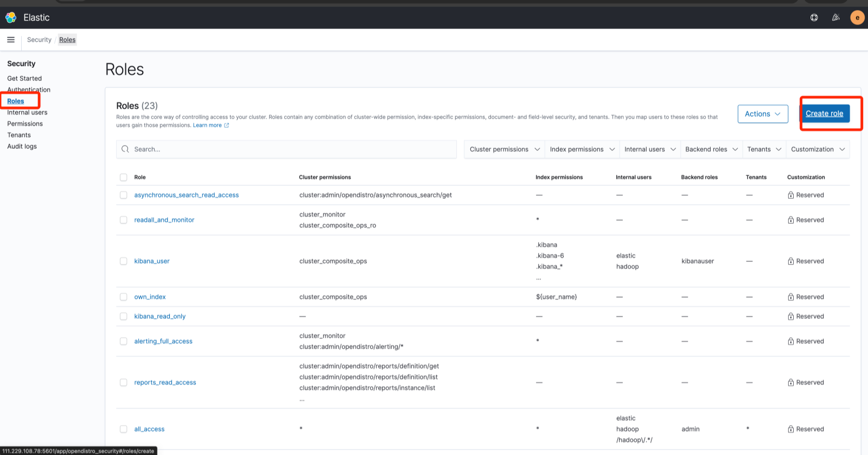Click the external link icon beside Learn more
Image resolution: width=868 pixels, height=455 pixels.
227,125
